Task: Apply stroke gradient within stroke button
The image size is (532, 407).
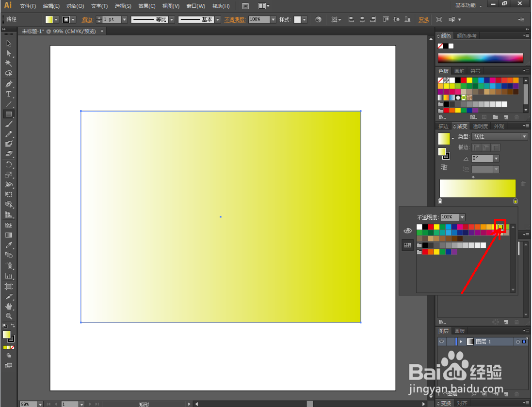Action: click(x=476, y=147)
